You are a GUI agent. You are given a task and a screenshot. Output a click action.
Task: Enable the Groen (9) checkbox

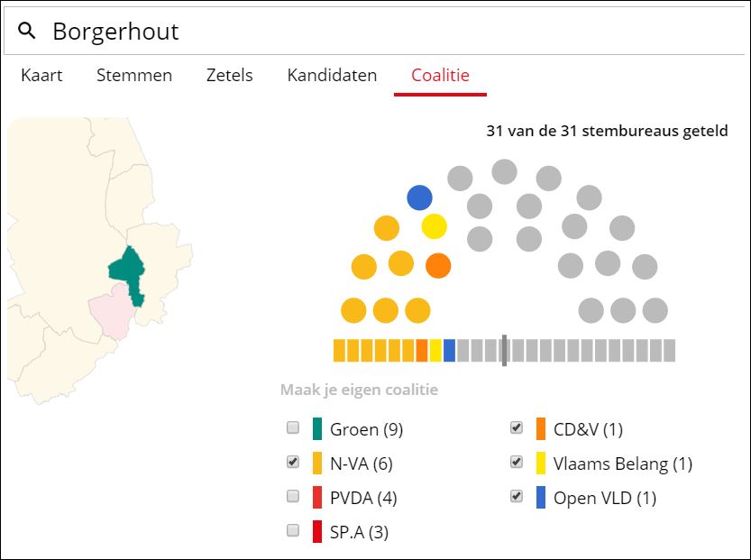pyautogui.click(x=292, y=427)
